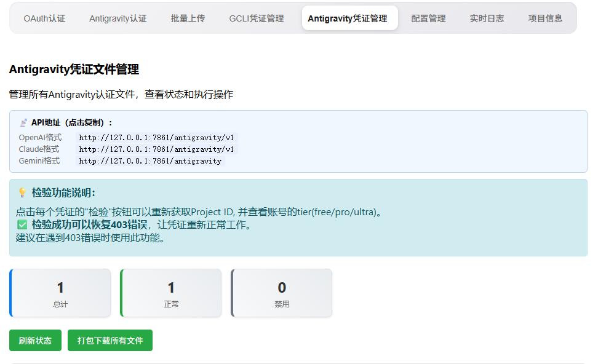
Task: Switch to the OAuth认证 tab
Action: tap(44, 18)
